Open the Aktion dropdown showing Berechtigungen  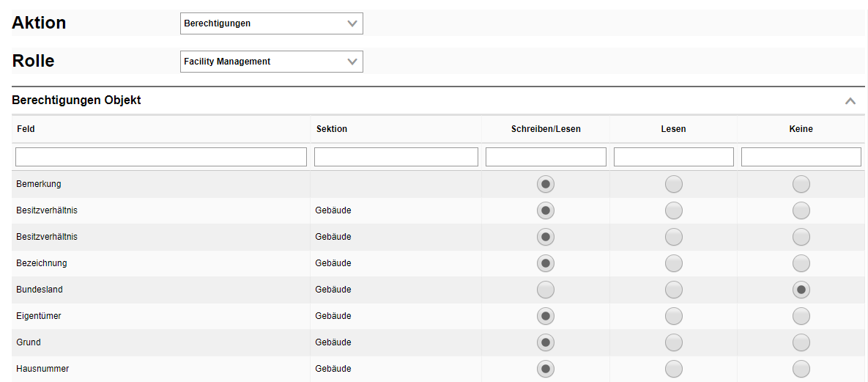271,23
